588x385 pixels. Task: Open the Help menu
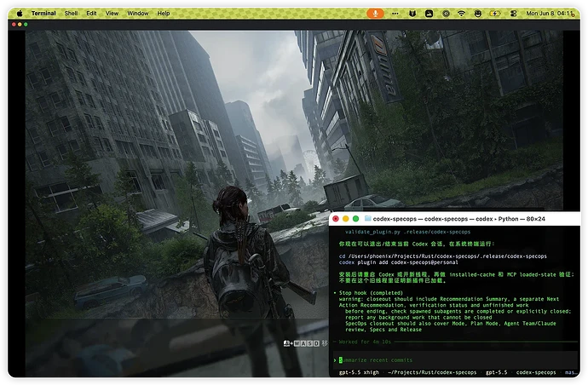163,13
